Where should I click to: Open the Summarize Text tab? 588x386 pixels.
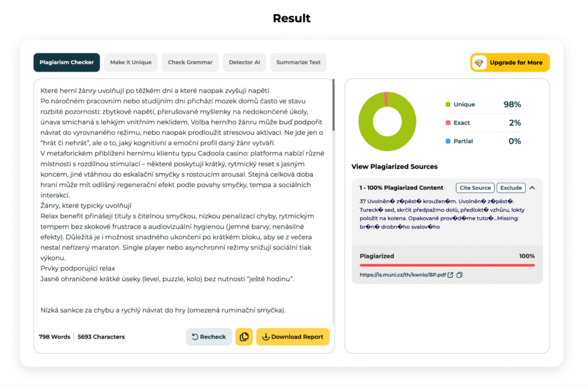299,63
